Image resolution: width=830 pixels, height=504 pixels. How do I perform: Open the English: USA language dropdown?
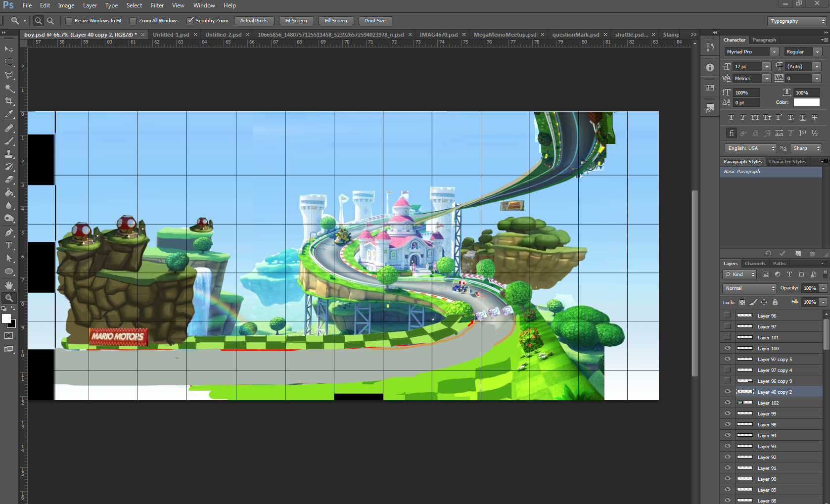(750, 148)
